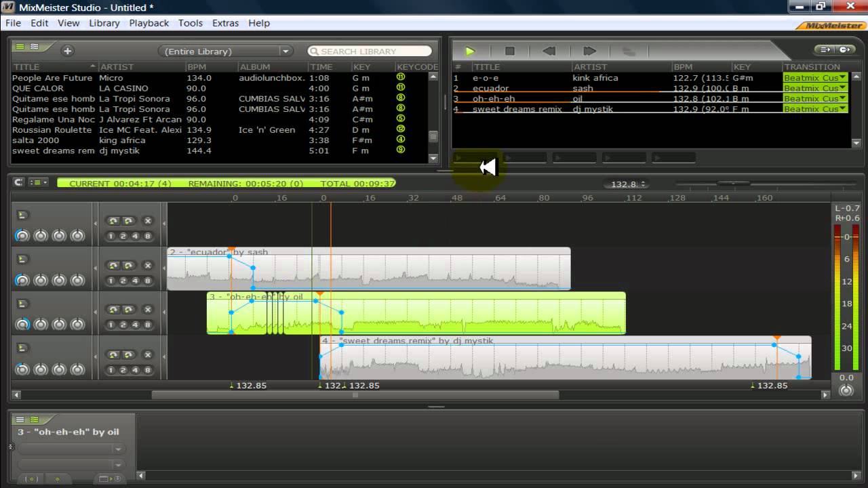The image size is (868, 488).
Task: Click the timeline horizontal scrollbar thumb
Action: (x=355, y=394)
